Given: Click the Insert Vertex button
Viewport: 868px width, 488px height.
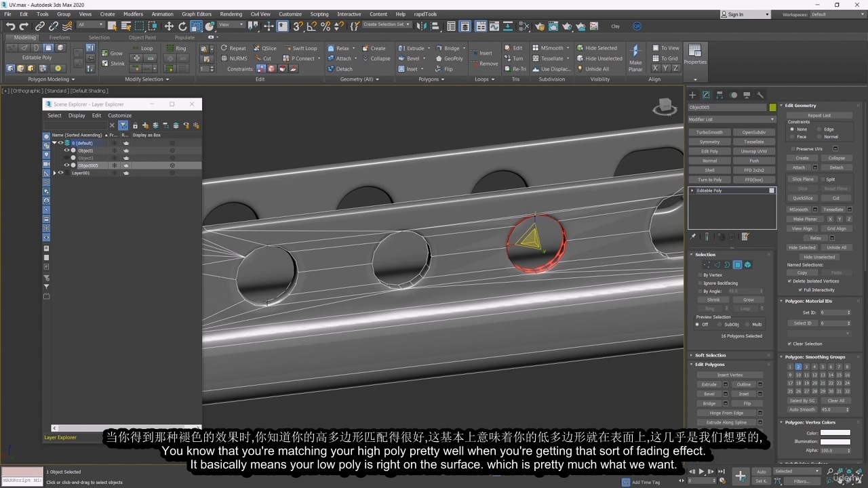Looking at the screenshot, I should 730,375.
